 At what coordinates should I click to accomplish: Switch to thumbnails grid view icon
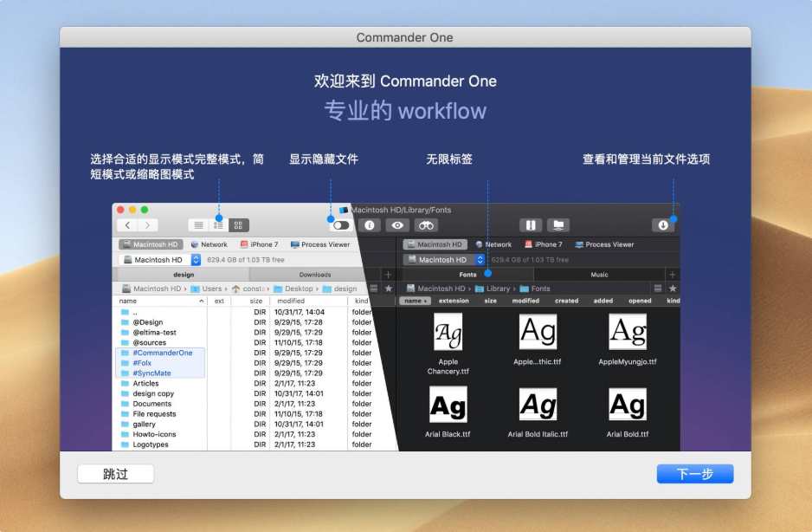[x=239, y=225]
